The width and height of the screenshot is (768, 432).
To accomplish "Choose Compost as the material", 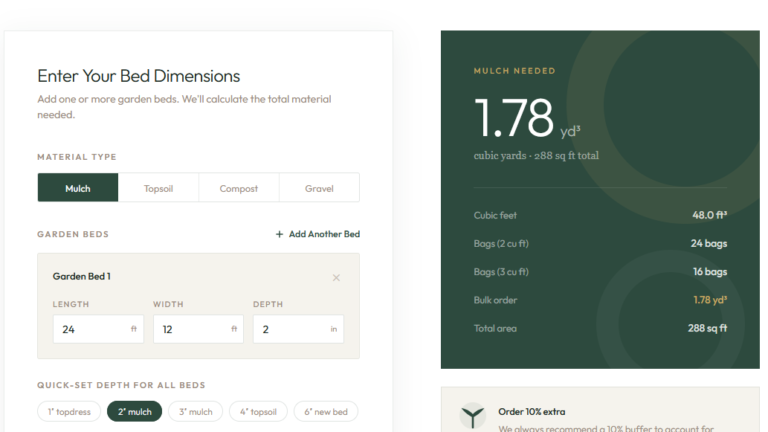I will (239, 188).
